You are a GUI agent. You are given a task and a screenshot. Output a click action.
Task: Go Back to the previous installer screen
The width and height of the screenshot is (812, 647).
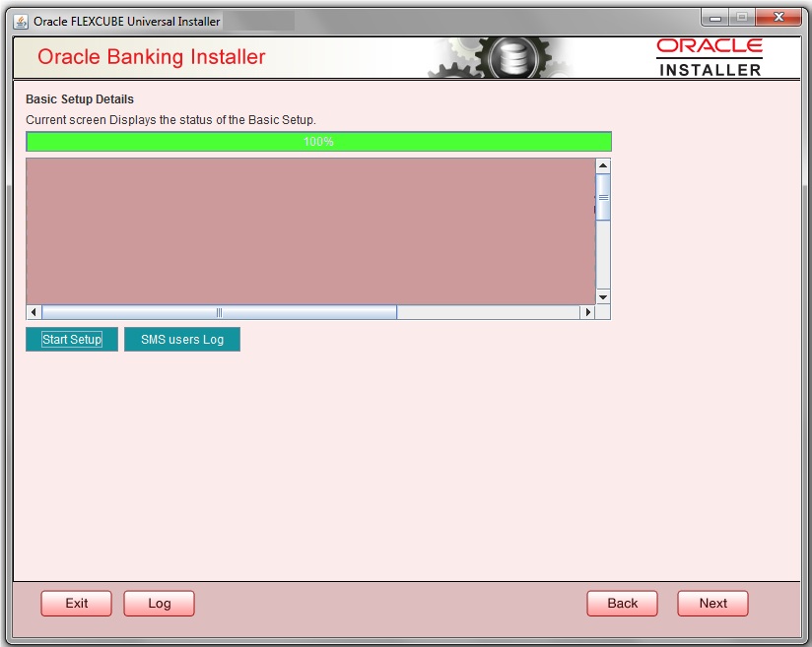pos(622,603)
